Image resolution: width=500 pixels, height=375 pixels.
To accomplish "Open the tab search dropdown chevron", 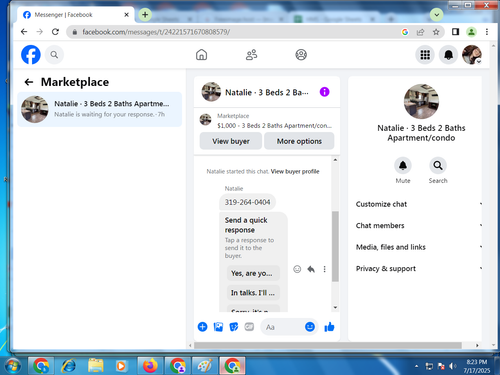I will [436, 15].
